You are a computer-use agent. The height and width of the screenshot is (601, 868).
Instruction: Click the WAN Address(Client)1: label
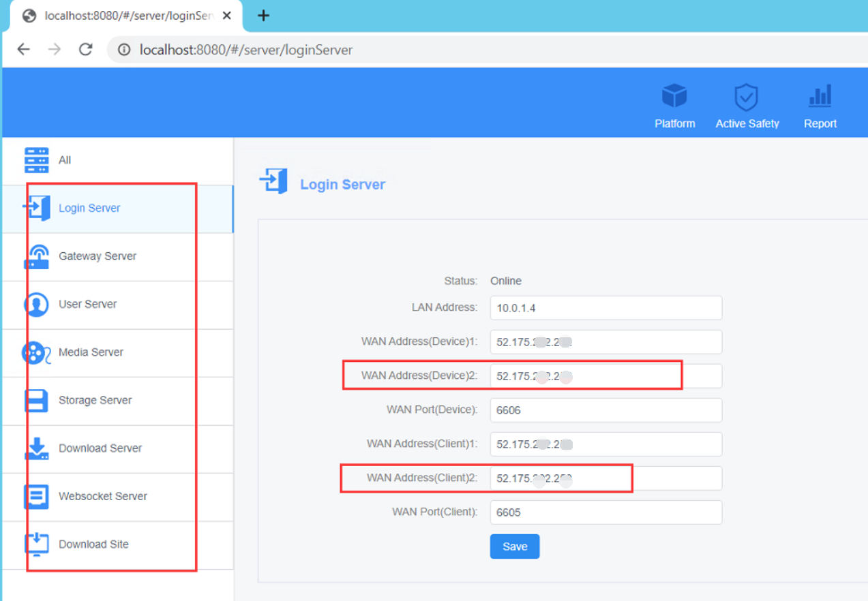[423, 444]
